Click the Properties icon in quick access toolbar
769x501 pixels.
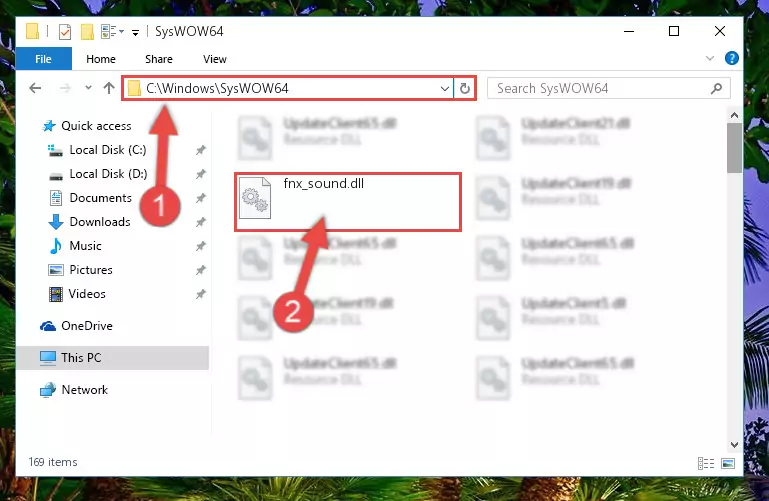pyautogui.click(x=65, y=32)
